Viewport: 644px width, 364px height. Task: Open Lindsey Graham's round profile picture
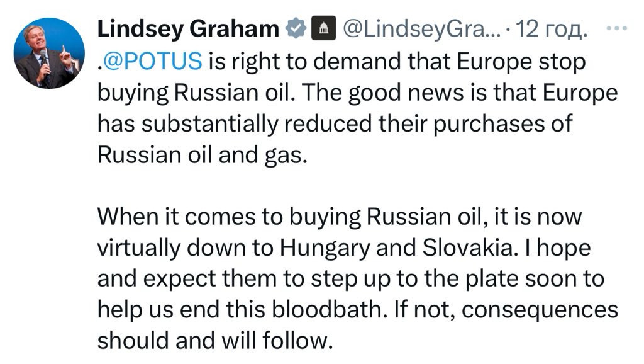(49, 53)
